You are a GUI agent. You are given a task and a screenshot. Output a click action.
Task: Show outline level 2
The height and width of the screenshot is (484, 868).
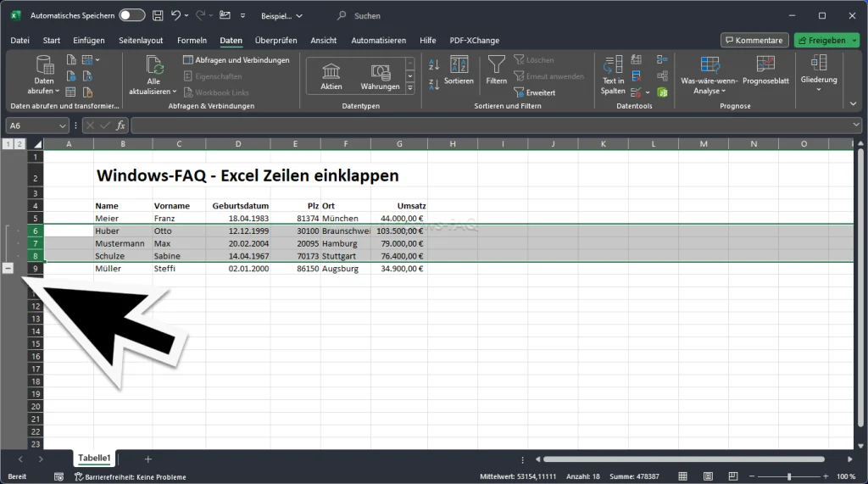coord(19,144)
